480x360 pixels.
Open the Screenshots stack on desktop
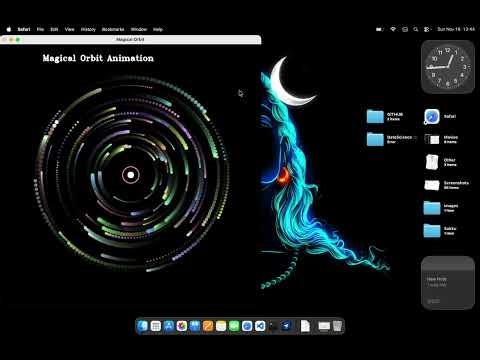[432, 185]
